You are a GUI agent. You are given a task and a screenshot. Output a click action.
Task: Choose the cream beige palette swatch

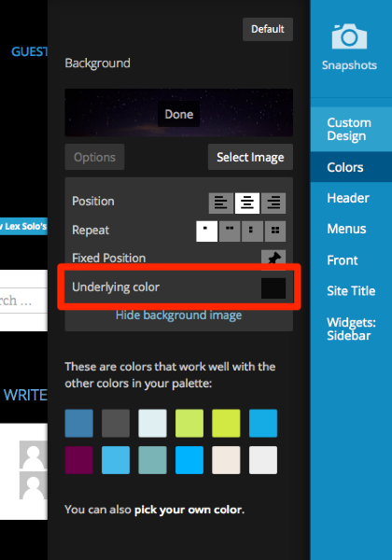226,460
